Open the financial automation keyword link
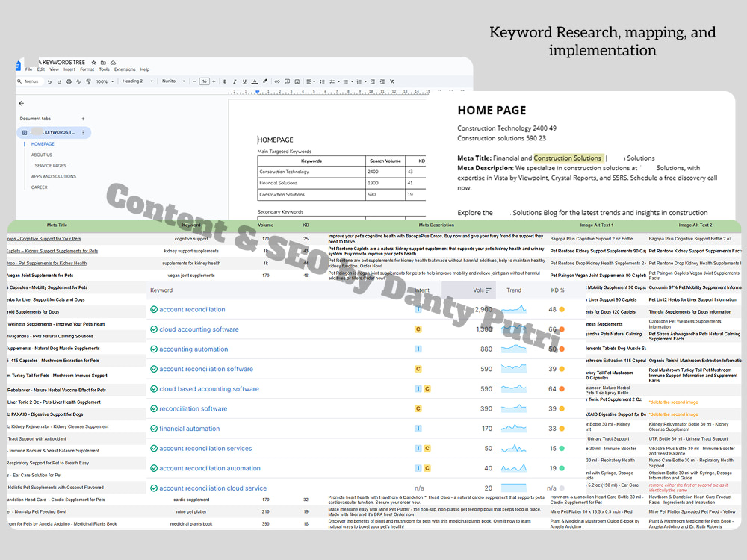 coord(190,429)
